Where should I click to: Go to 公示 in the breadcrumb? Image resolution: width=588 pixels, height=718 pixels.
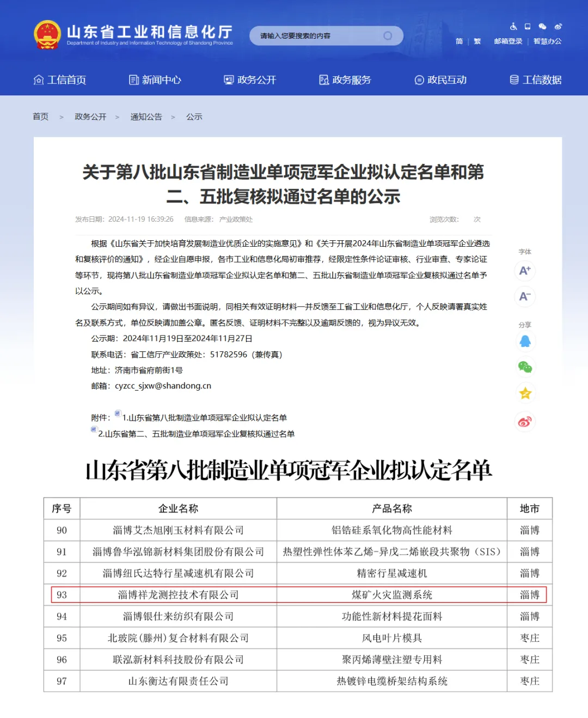(194, 117)
